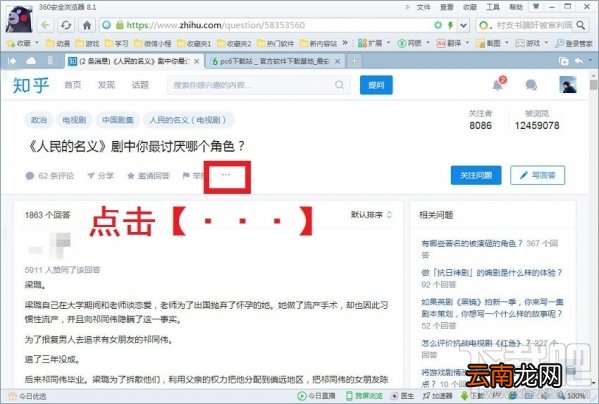
Task: Open the 截图 dropdown arrow
Action: coord(507,43)
